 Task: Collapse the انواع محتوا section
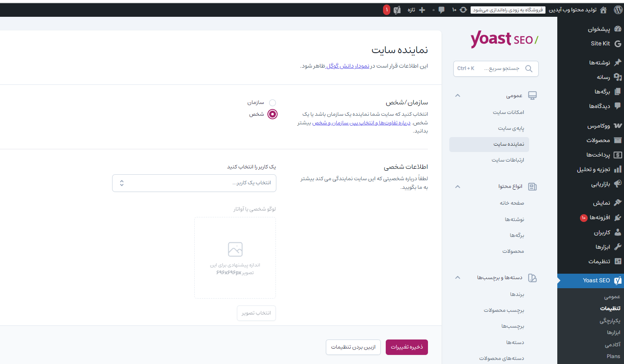(457, 186)
